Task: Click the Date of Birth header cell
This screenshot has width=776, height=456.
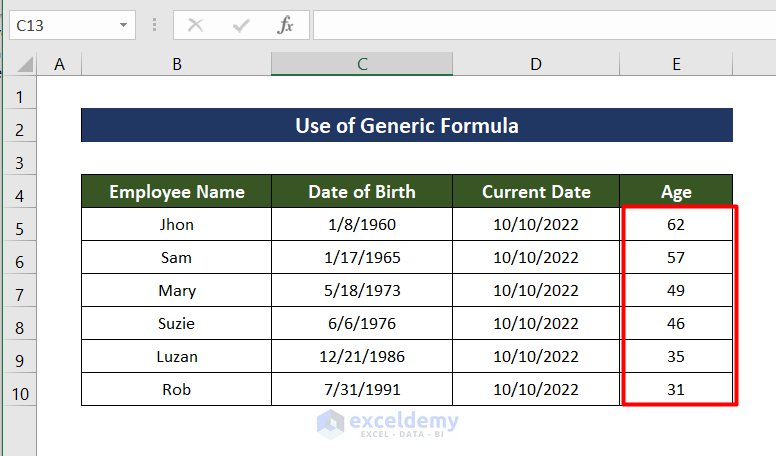Action: 362,192
